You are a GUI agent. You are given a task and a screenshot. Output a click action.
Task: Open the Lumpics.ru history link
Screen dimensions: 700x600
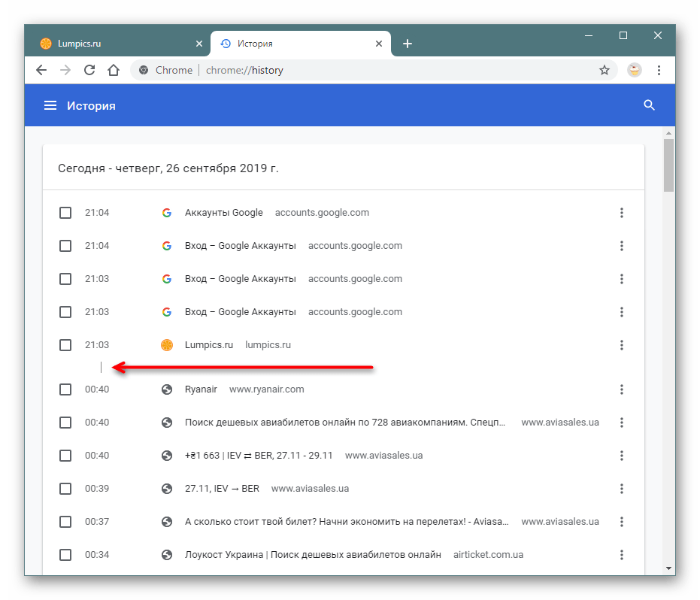coord(209,345)
